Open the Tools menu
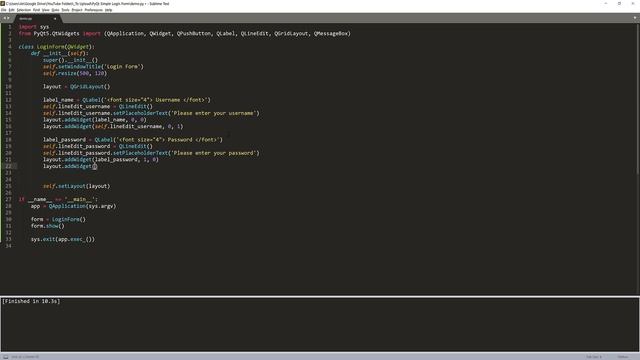The height and width of the screenshot is (360, 640). click(x=65, y=10)
